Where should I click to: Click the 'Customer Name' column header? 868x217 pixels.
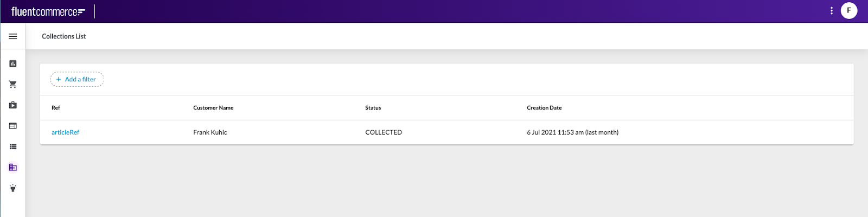click(x=213, y=108)
